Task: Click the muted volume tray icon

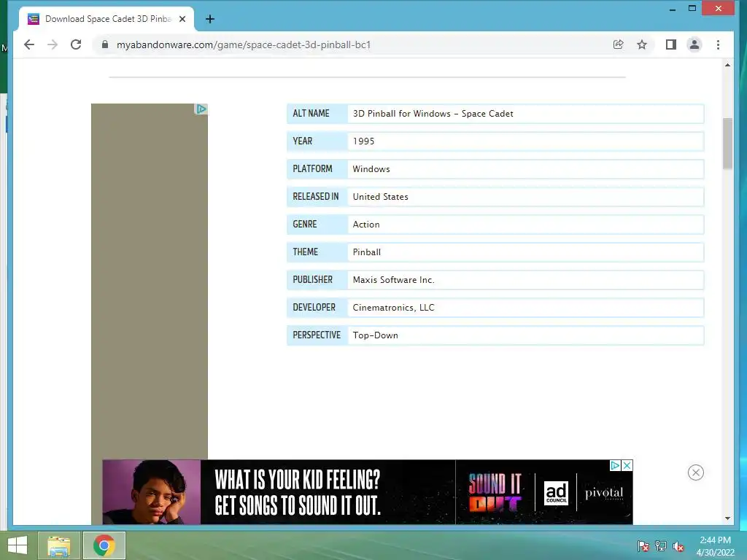Action: (x=678, y=546)
